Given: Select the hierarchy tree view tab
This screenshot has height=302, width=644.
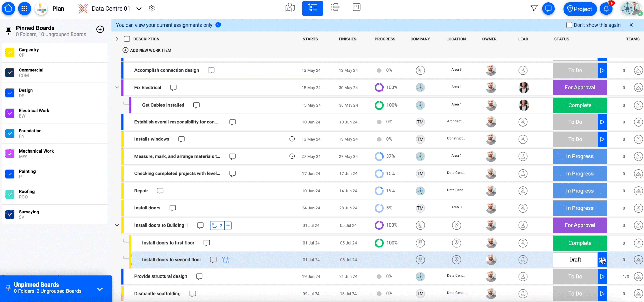Looking at the screenshot, I should (x=312, y=8).
